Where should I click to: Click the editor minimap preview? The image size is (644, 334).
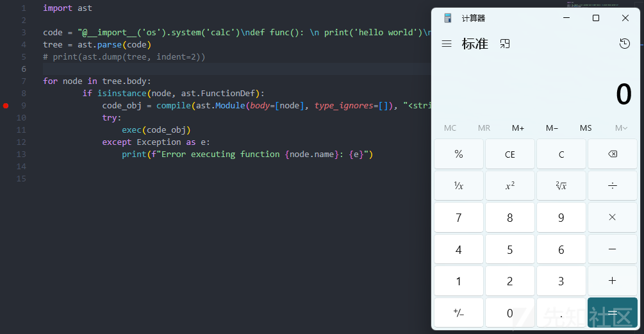click(x=592, y=5)
